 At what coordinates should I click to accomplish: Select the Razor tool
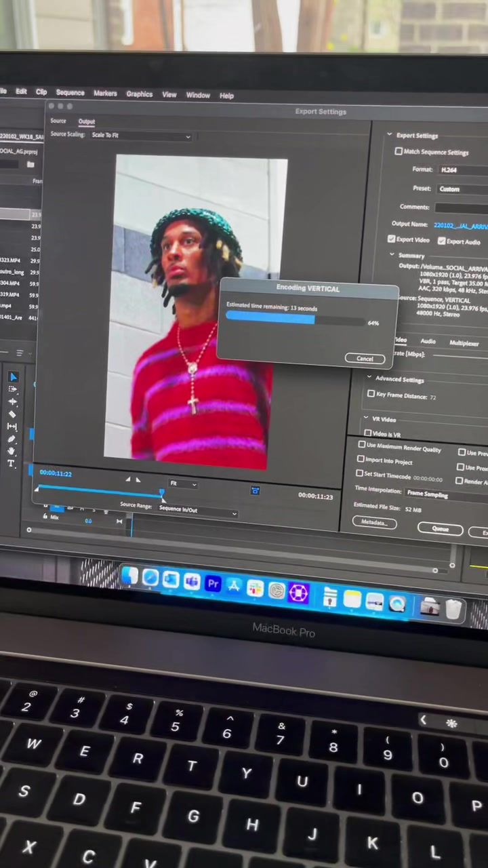click(12, 414)
